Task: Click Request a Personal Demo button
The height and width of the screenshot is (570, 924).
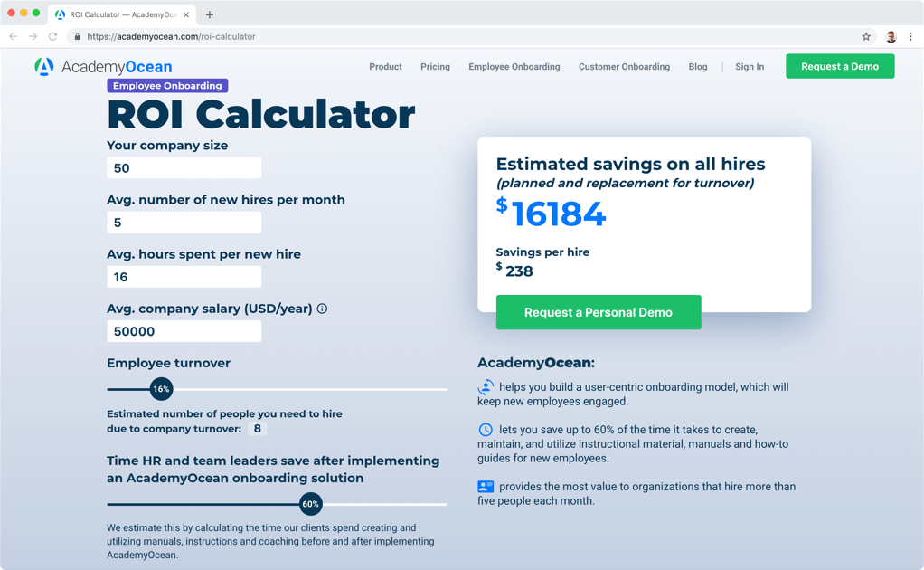Action: (x=599, y=312)
